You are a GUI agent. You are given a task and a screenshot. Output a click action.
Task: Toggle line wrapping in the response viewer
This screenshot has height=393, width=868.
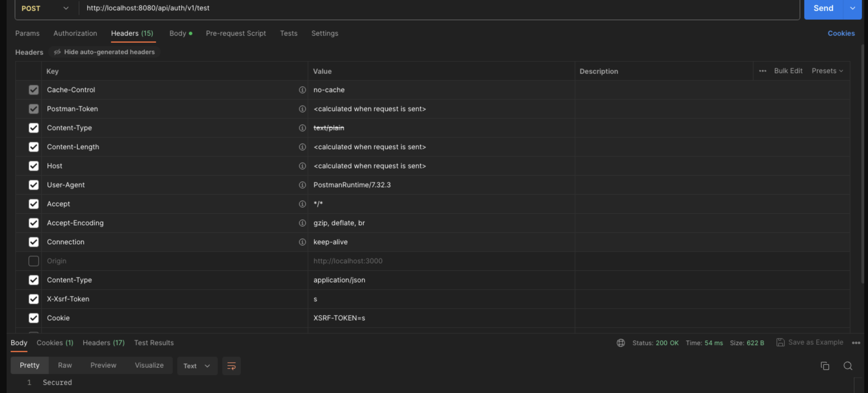click(231, 366)
